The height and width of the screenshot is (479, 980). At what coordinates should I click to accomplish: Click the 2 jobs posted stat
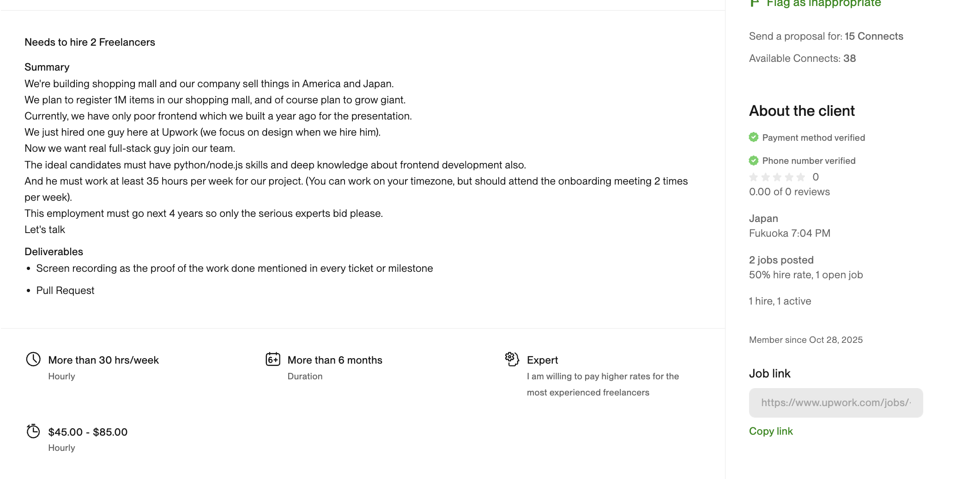coord(781,260)
